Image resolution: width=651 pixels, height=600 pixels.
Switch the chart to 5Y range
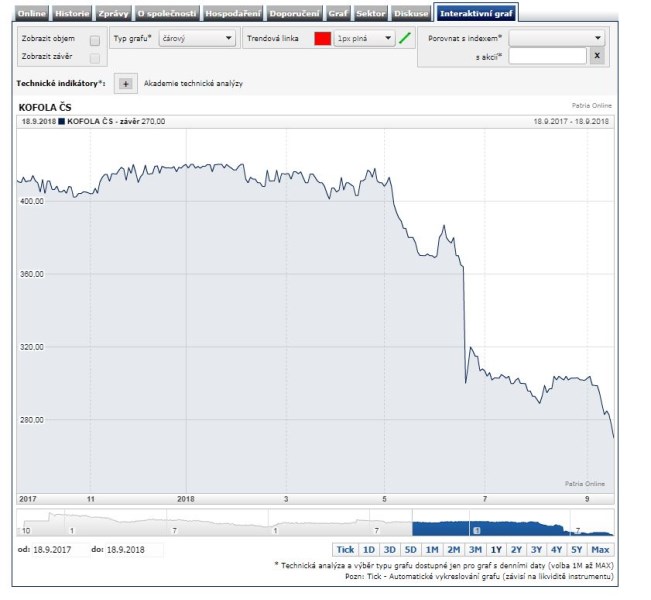576,549
